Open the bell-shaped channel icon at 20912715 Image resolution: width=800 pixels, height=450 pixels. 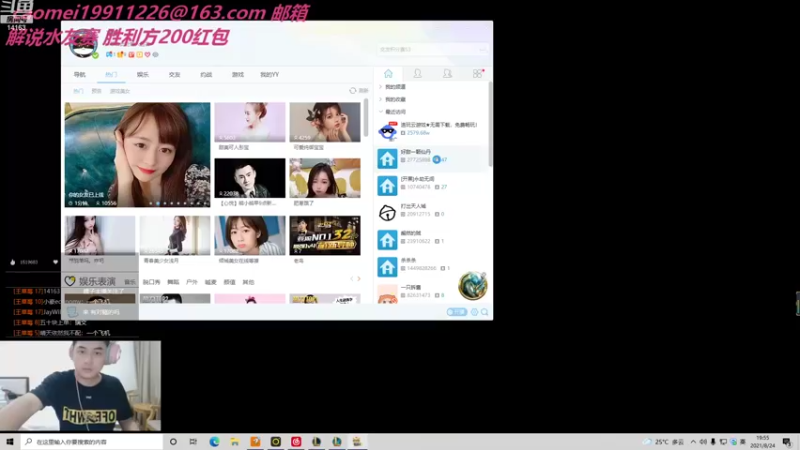click(x=387, y=212)
